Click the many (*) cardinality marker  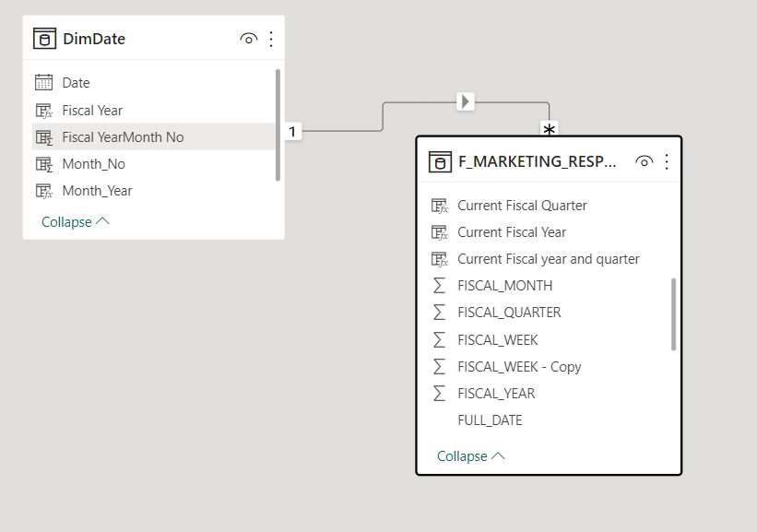(549, 129)
